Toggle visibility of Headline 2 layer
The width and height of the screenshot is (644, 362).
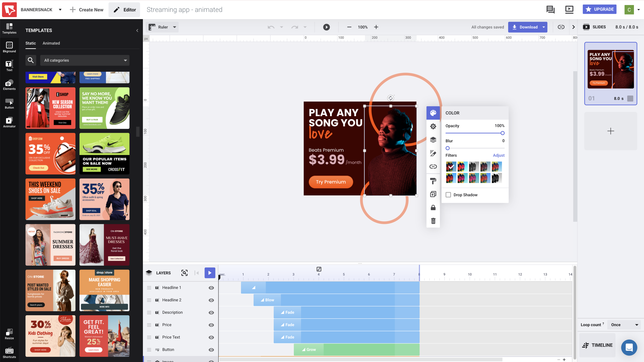coord(211,300)
